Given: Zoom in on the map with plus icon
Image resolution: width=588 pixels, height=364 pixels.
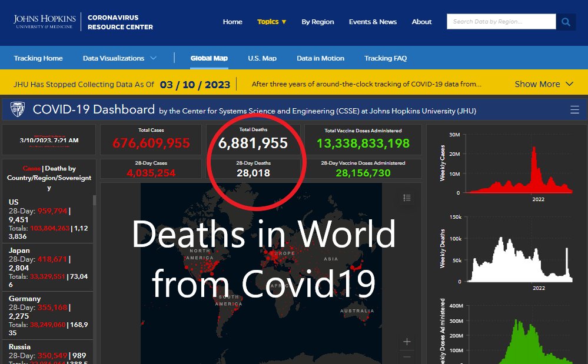Looking at the screenshot, I should point(407,341).
